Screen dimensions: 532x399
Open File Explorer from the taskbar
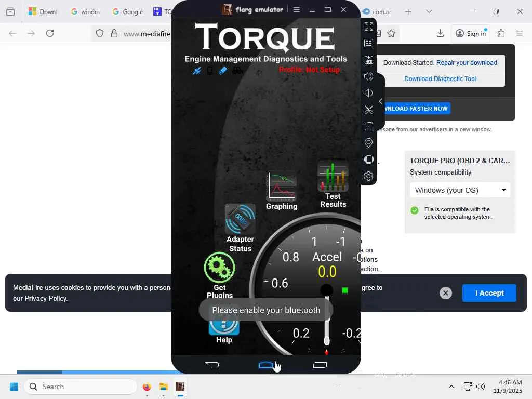pyautogui.click(x=164, y=387)
